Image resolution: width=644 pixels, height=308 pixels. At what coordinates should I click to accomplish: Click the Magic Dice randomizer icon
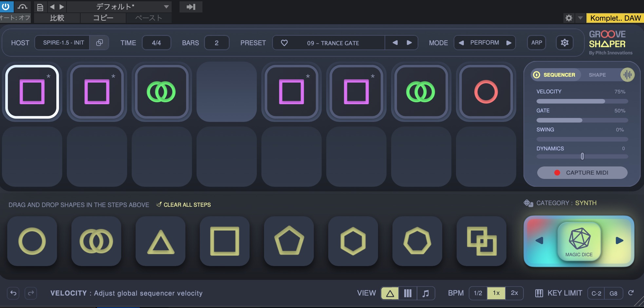click(x=579, y=241)
